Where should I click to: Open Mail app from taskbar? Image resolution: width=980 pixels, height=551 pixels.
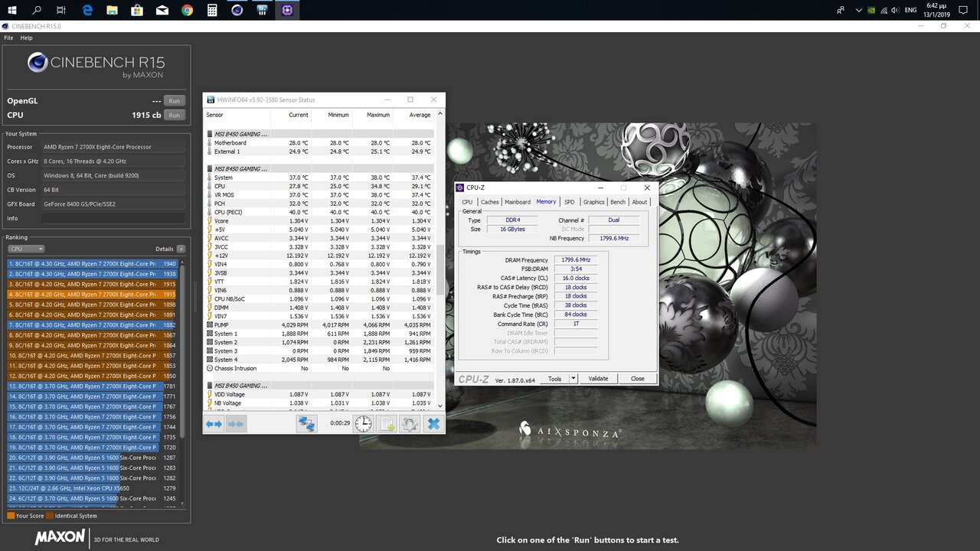click(162, 10)
